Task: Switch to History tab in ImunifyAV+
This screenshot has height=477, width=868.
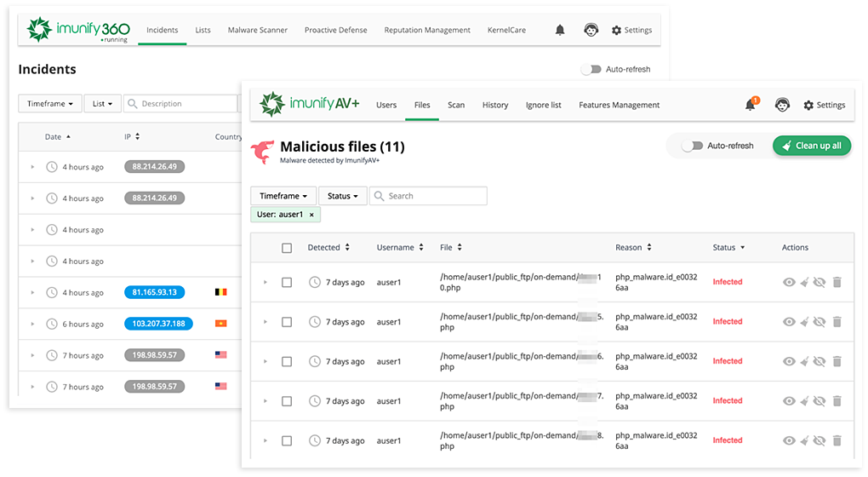Action: [495, 105]
